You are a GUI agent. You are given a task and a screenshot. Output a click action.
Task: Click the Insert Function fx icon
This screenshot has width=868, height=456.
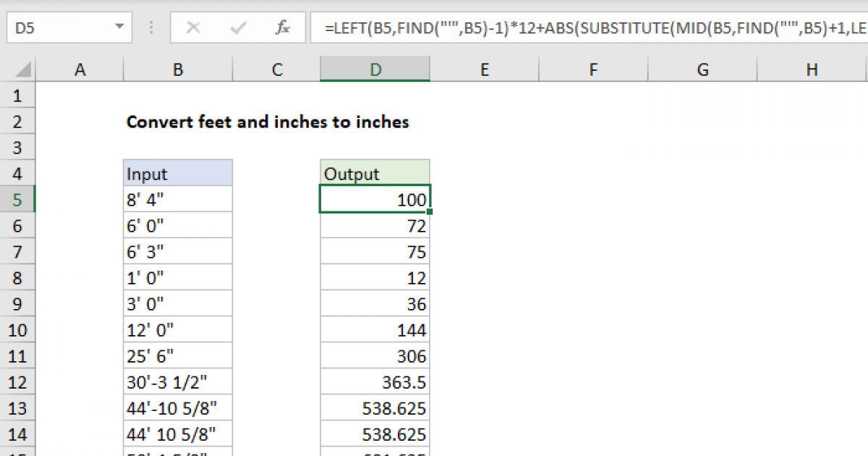coord(283,28)
